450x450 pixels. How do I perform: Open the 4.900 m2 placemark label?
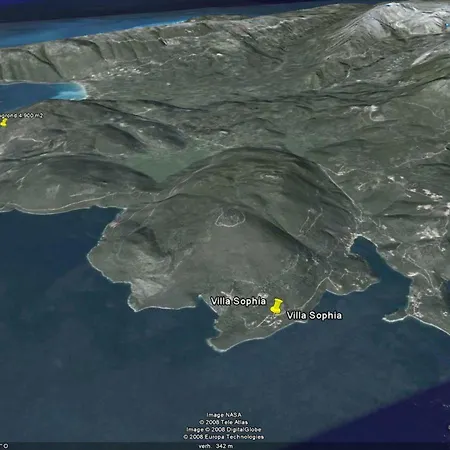(x=22, y=115)
